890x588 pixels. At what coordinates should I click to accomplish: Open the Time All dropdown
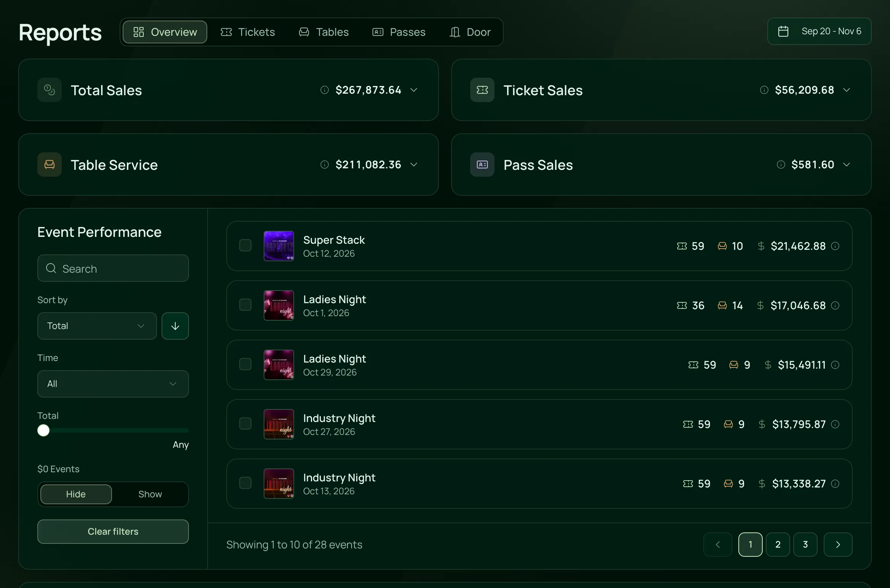point(113,384)
